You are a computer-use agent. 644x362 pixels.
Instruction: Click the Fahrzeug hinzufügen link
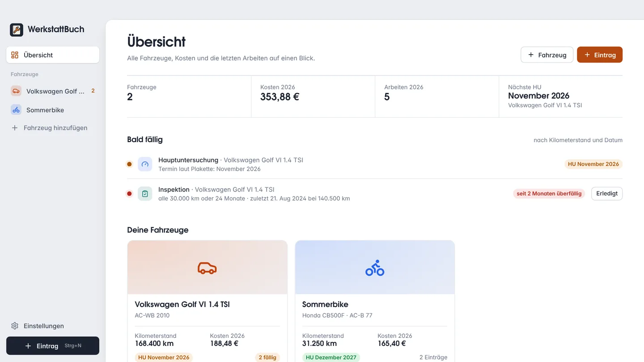(53, 128)
